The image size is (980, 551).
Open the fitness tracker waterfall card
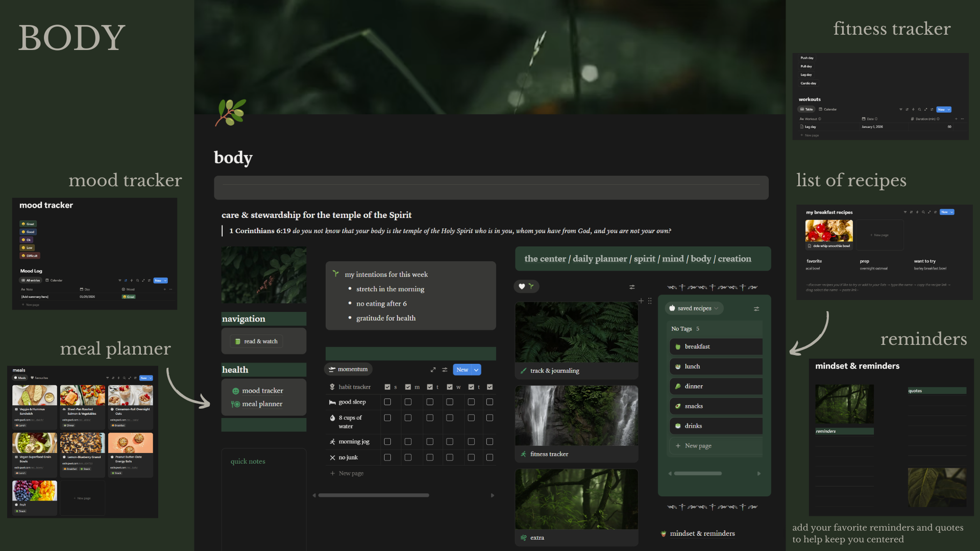click(x=576, y=416)
